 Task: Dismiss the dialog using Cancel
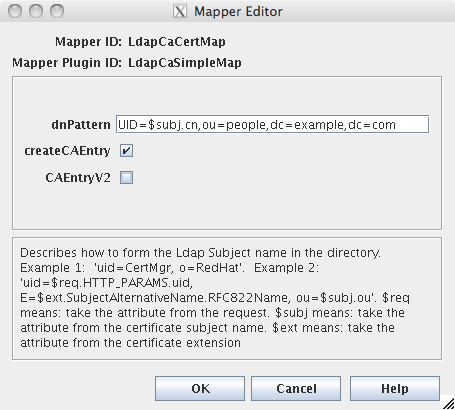[296, 389]
